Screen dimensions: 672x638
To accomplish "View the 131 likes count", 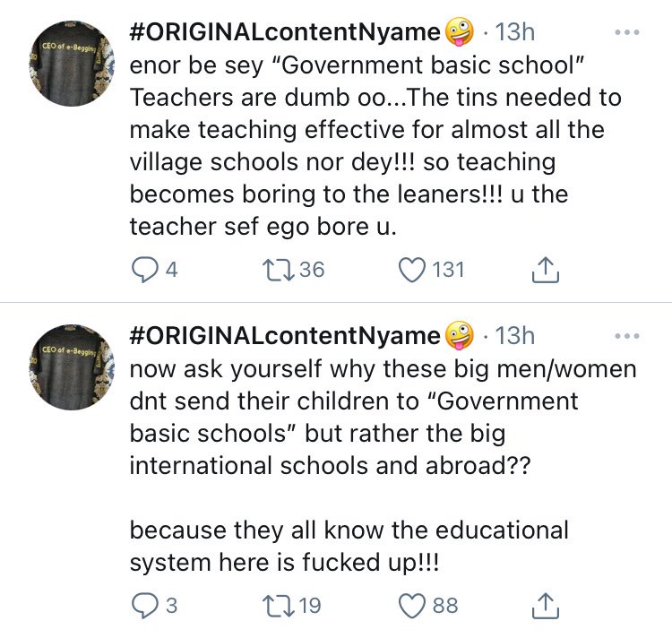I will (449, 269).
